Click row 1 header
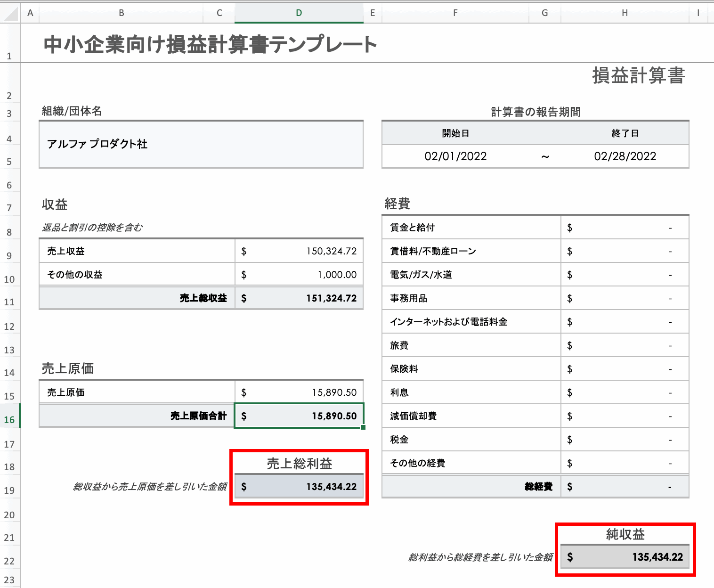 [x=9, y=55]
